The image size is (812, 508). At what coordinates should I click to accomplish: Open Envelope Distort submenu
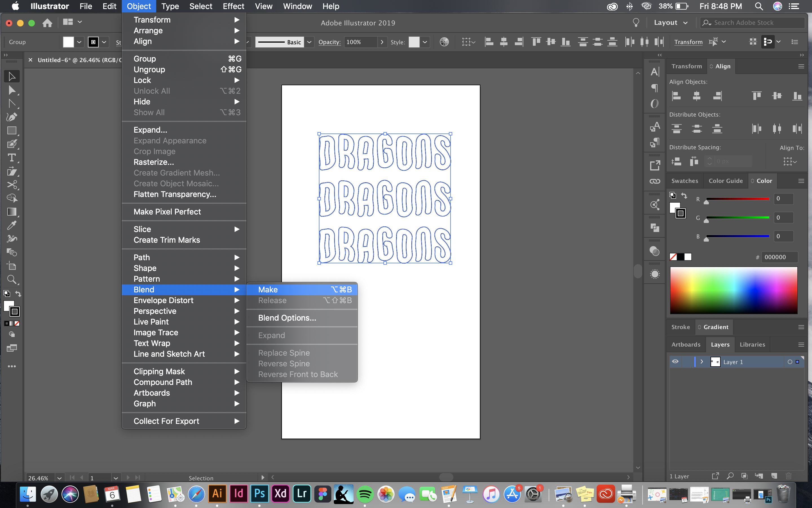pos(184,300)
